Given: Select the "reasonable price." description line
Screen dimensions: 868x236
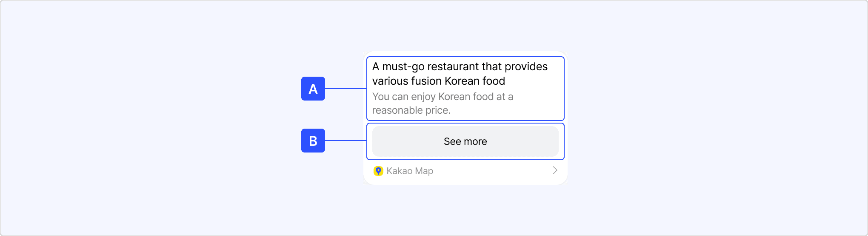Looking at the screenshot, I should coord(411,110).
